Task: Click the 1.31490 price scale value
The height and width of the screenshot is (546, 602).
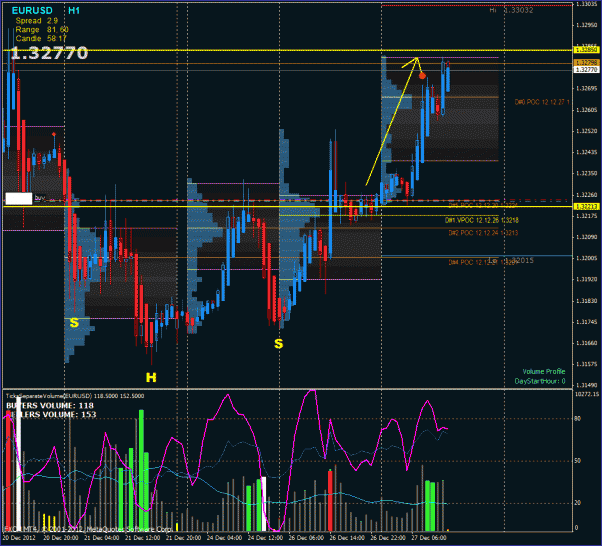Action: pyautogui.click(x=587, y=385)
